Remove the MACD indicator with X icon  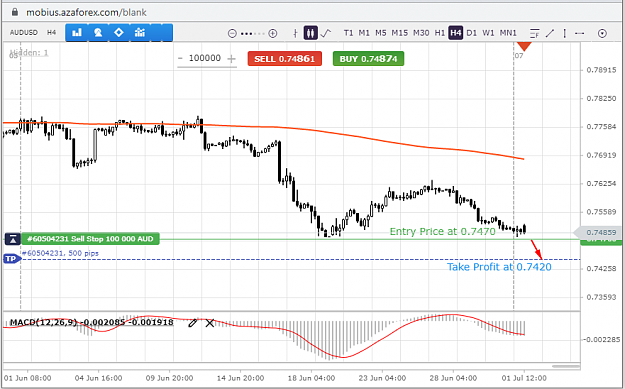tap(210, 323)
